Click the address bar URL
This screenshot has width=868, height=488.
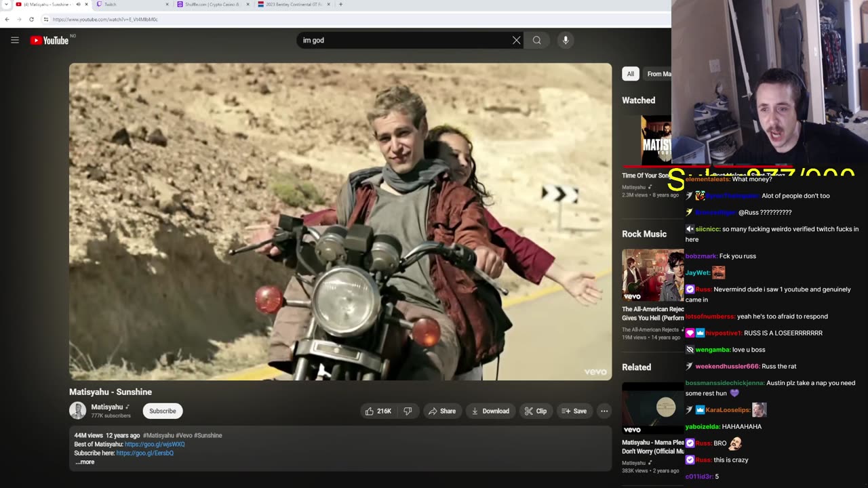coord(105,19)
